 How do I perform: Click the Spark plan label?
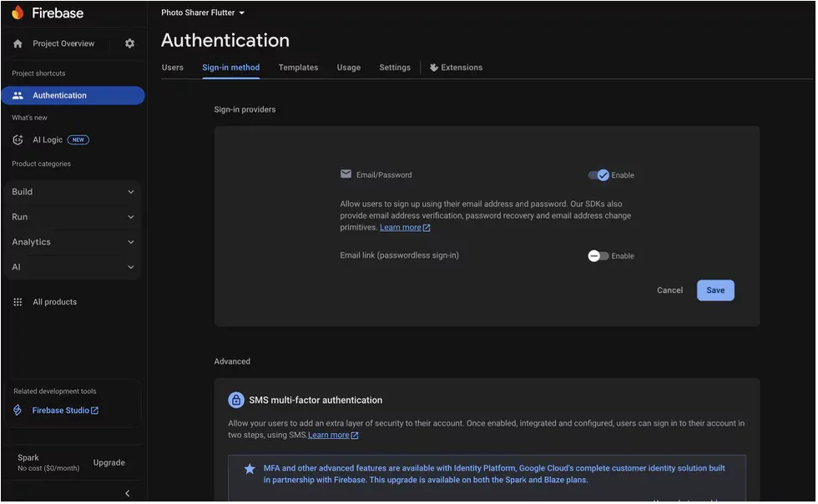tap(28, 458)
